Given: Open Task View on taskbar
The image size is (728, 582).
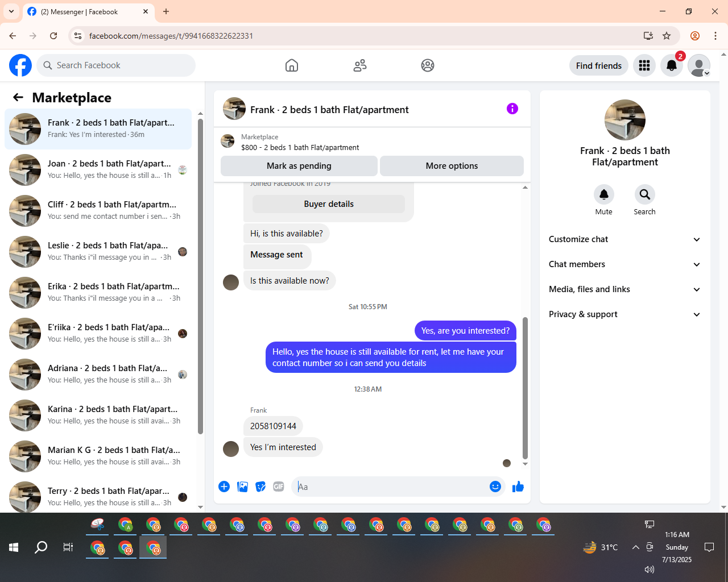Looking at the screenshot, I should (68, 547).
